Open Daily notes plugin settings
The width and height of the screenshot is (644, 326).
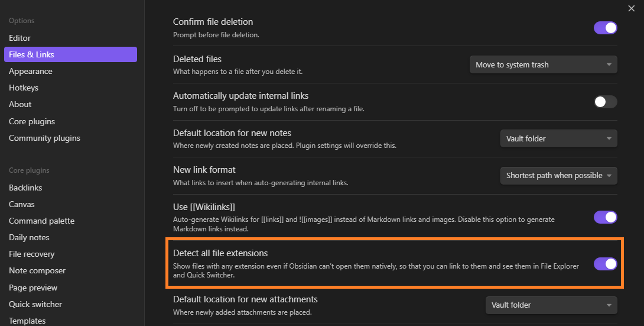pos(29,237)
